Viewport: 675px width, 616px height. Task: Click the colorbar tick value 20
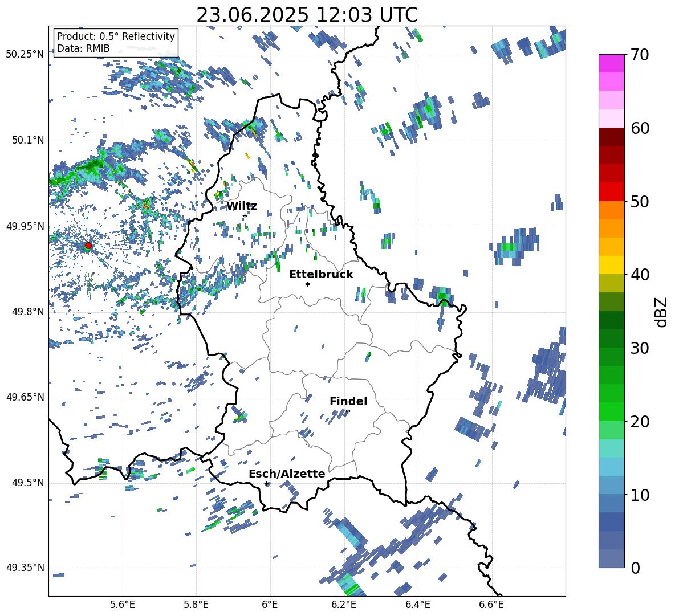pyautogui.click(x=639, y=422)
